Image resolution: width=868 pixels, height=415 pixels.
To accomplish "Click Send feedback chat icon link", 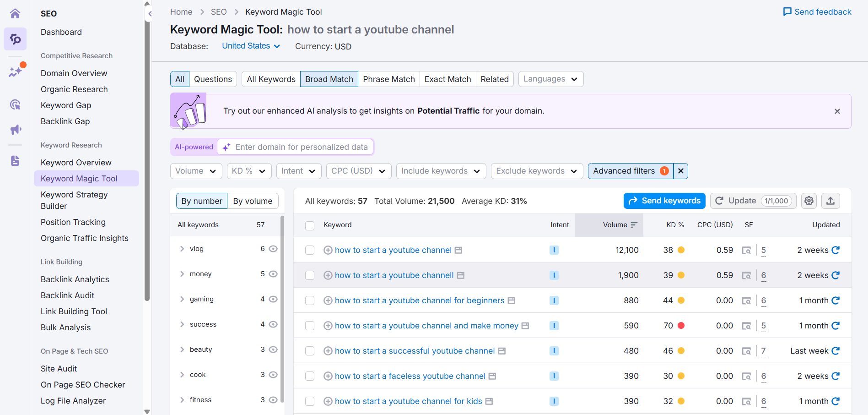I will tap(817, 12).
